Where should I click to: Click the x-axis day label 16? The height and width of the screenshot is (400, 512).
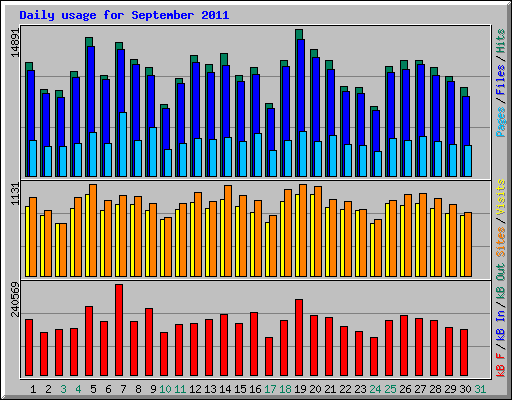point(255,389)
